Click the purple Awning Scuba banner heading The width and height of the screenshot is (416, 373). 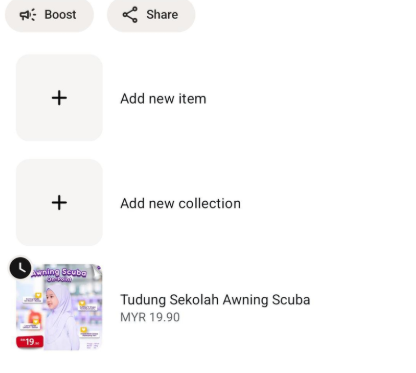click(x=59, y=274)
